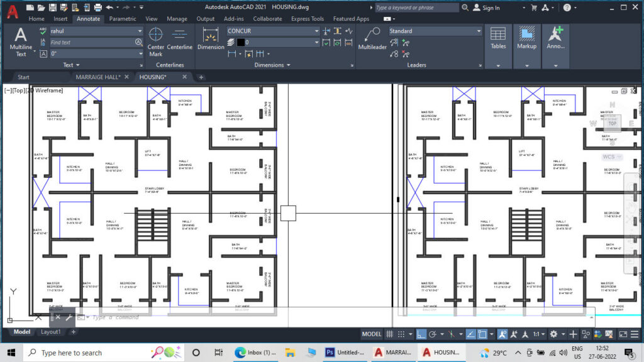Expand the Tables panel dropdown
The image size is (644, 362).
coord(498,65)
